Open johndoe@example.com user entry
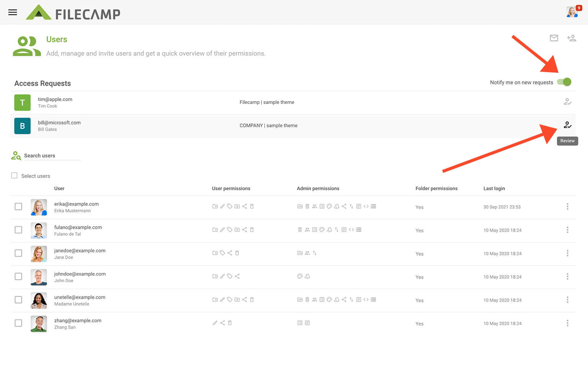This screenshot has height=368, width=588. (80, 274)
